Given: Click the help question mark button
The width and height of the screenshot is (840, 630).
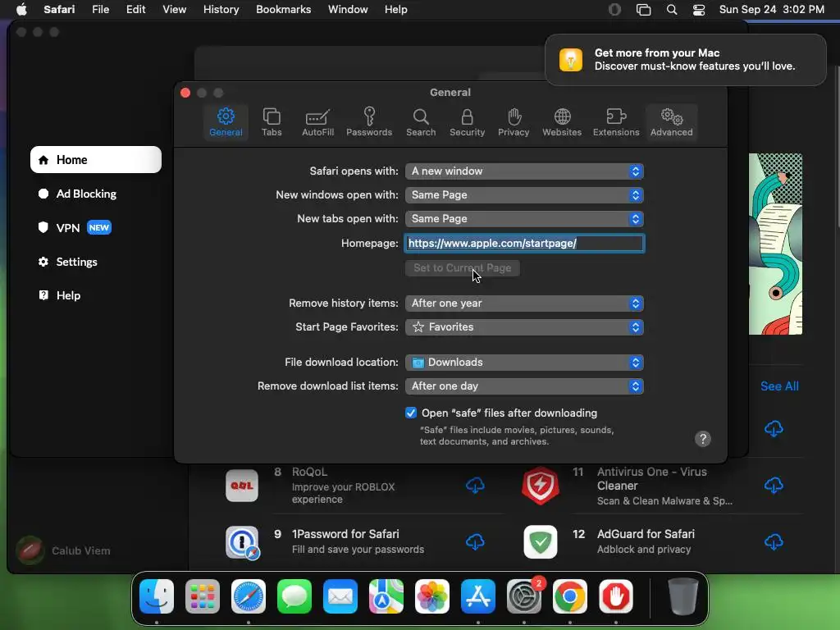Looking at the screenshot, I should 702,439.
